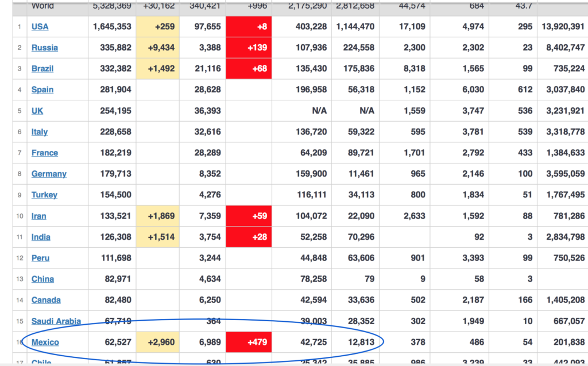Open the Turkey country link
The width and height of the screenshot is (588, 366).
tap(44, 195)
